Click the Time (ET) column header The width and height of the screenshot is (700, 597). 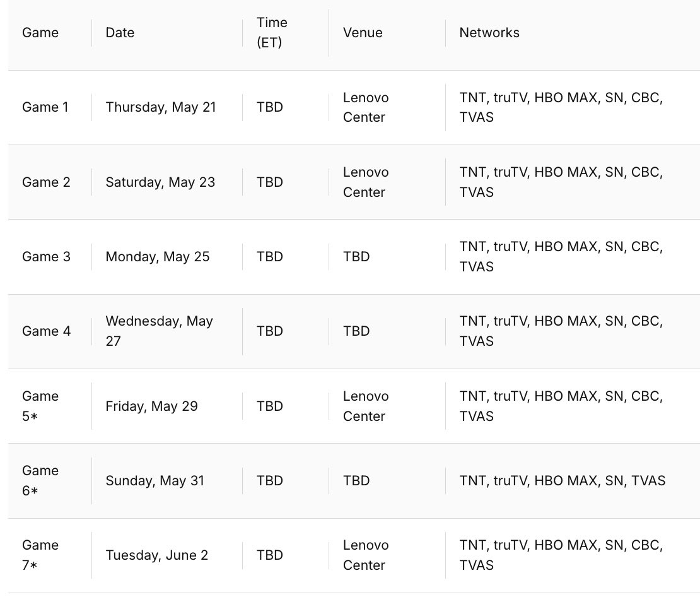pos(271,33)
